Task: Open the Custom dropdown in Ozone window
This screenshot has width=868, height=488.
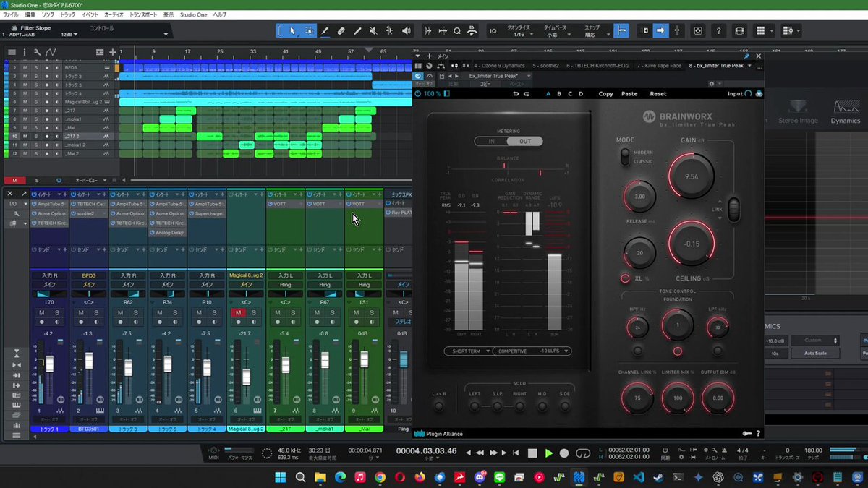Action: tap(814, 340)
